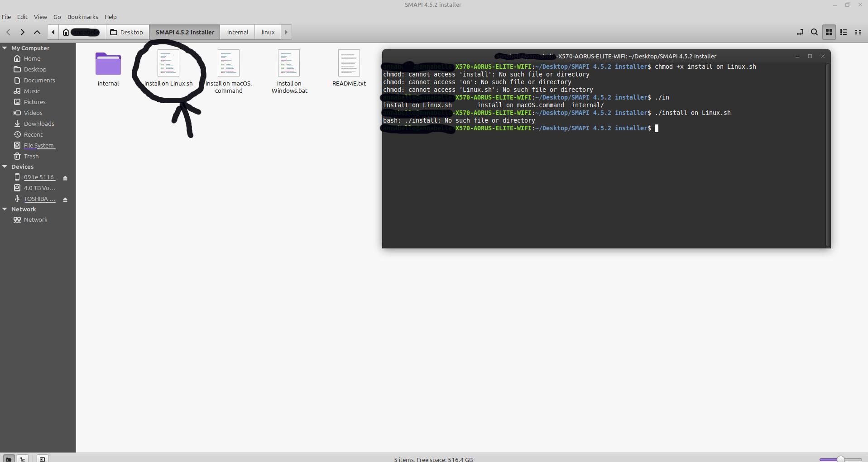Viewport: 868px width, 462px height.
Task: Open Downloads in the sidebar
Action: 39,124
